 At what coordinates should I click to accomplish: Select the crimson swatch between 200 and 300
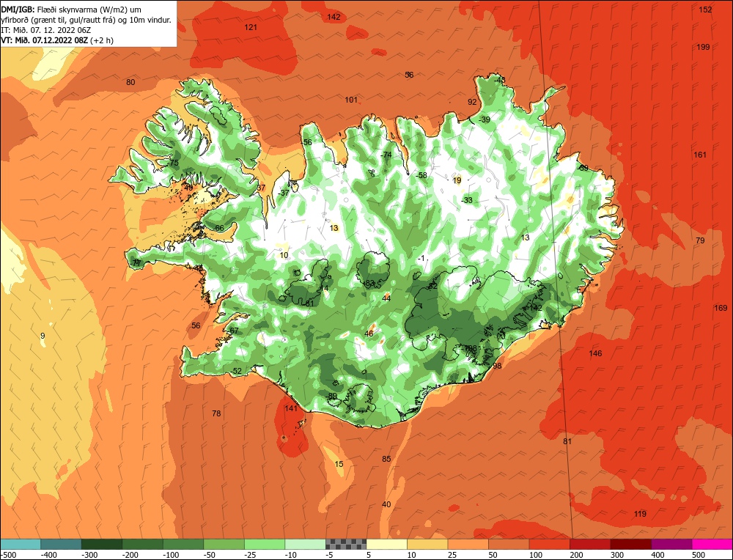590,544
